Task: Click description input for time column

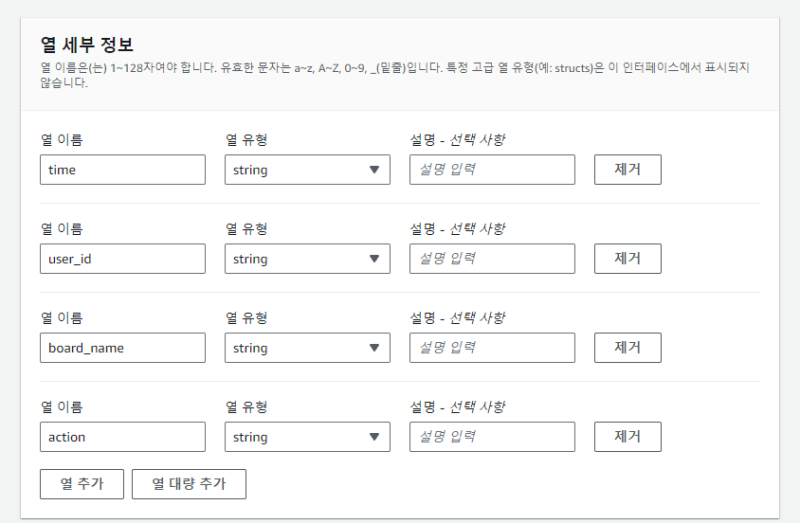Action: click(492, 170)
